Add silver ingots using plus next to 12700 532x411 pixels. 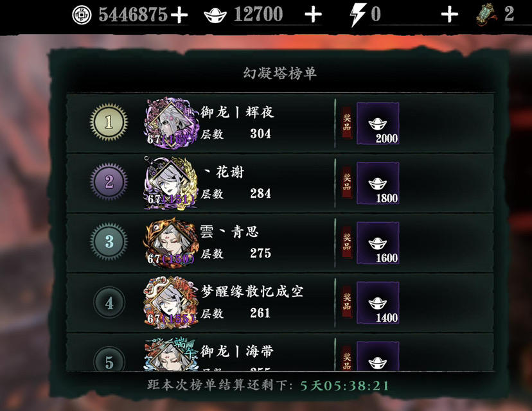313,15
